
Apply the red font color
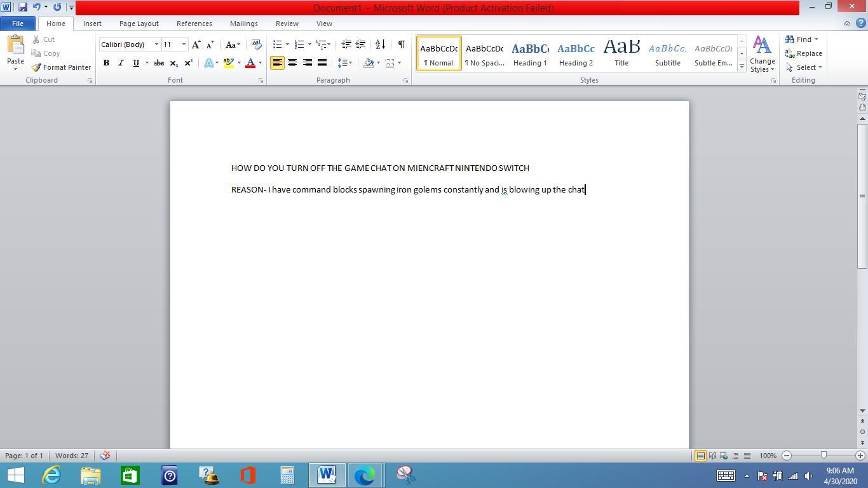point(250,63)
